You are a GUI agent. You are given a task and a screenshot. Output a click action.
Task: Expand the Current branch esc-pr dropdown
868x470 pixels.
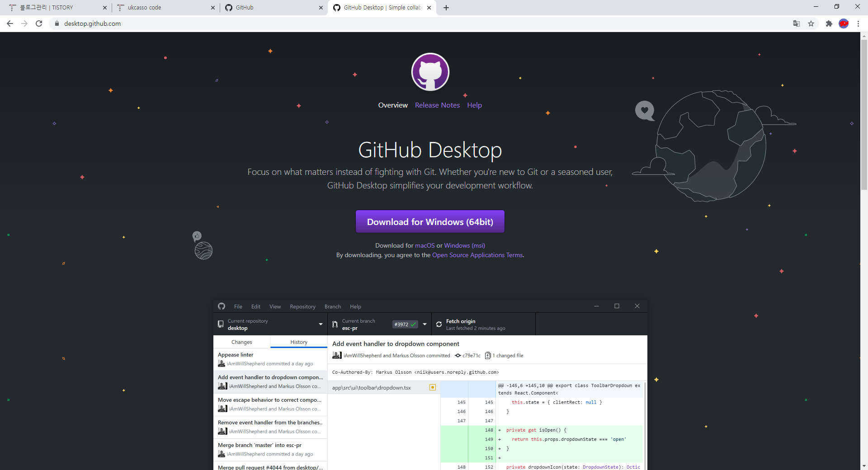tap(380, 324)
